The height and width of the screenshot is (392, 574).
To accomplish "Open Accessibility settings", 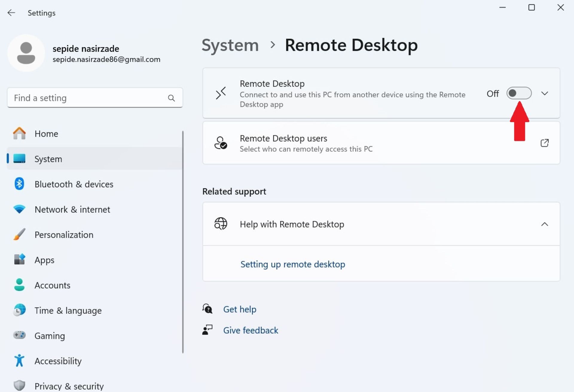I will click(94, 361).
